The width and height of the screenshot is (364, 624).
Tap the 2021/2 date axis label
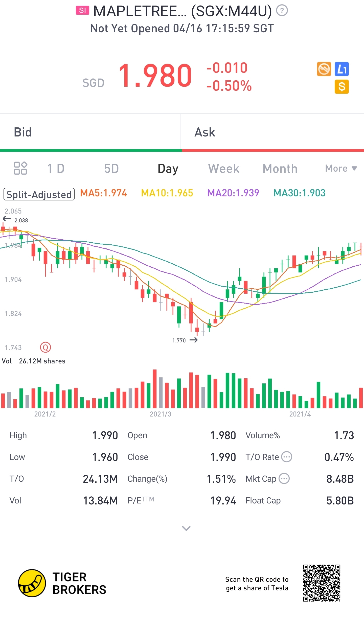pyautogui.click(x=45, y=414)
